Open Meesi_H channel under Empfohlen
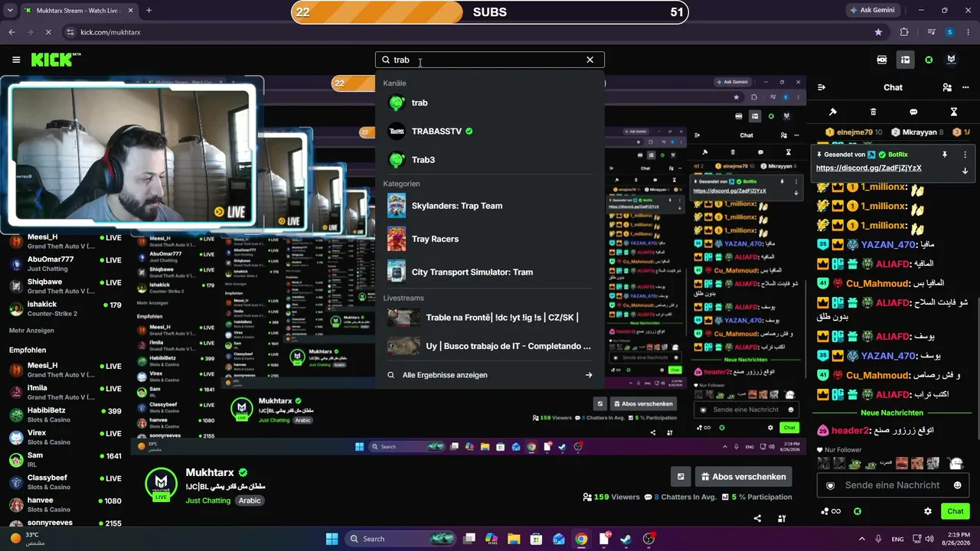The width and height of the screenshot is (980, 551). [x=65, y=370]
